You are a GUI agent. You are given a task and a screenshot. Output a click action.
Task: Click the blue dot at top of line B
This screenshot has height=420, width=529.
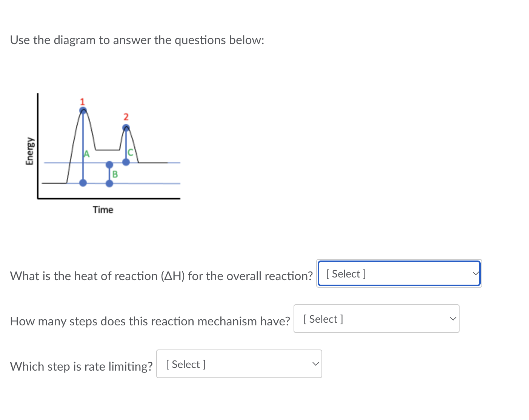pyautogui.click(x=109, y=165)
